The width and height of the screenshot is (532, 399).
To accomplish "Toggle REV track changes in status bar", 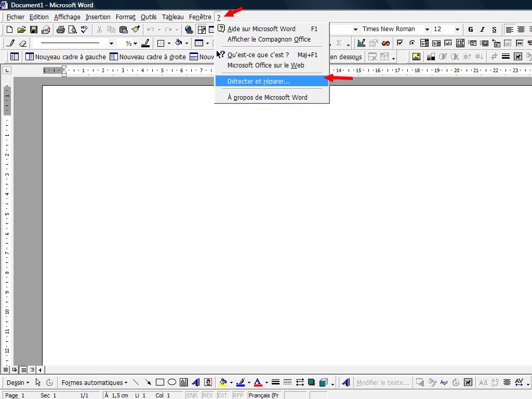I will [208, 395].
